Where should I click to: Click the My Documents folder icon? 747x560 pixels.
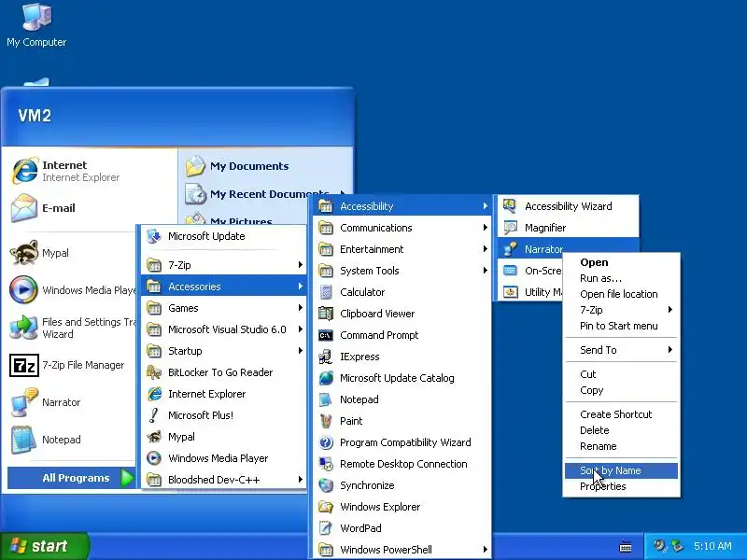tap(195, 166)
